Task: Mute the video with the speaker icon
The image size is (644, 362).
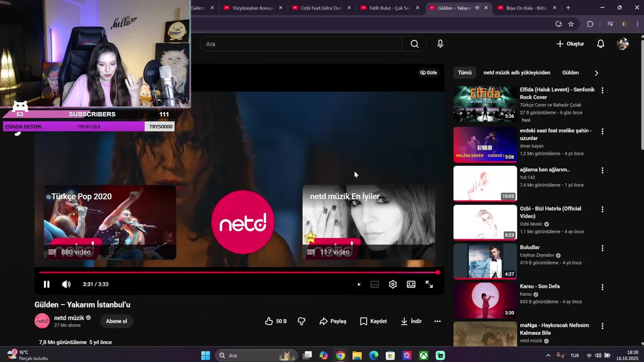Action: click(x=66, y=284)
